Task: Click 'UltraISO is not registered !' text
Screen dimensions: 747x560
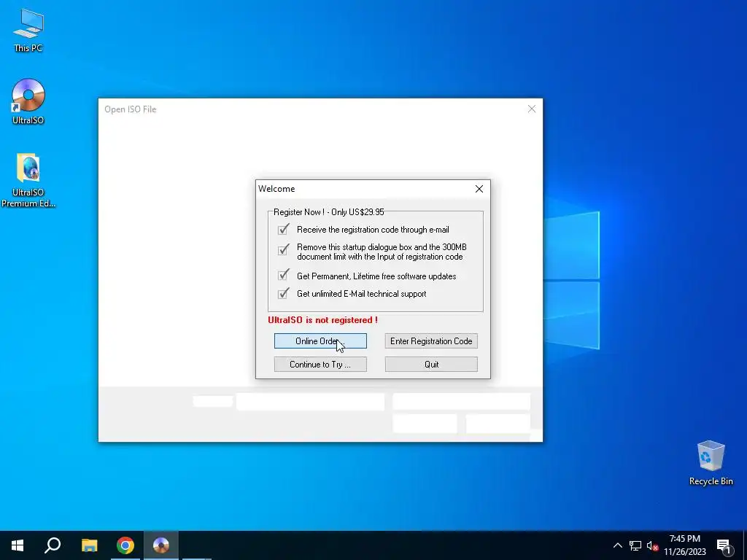Action: [322, 320]
